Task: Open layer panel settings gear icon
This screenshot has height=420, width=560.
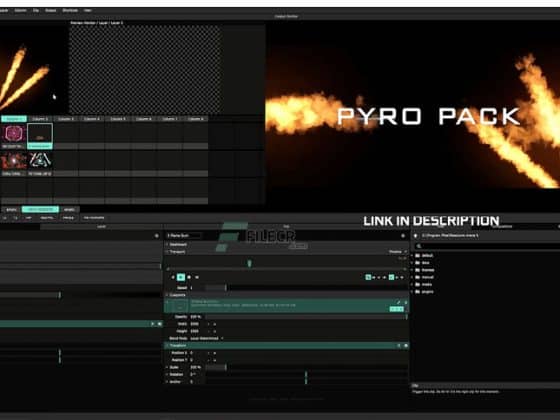Action: coord(156,236)
